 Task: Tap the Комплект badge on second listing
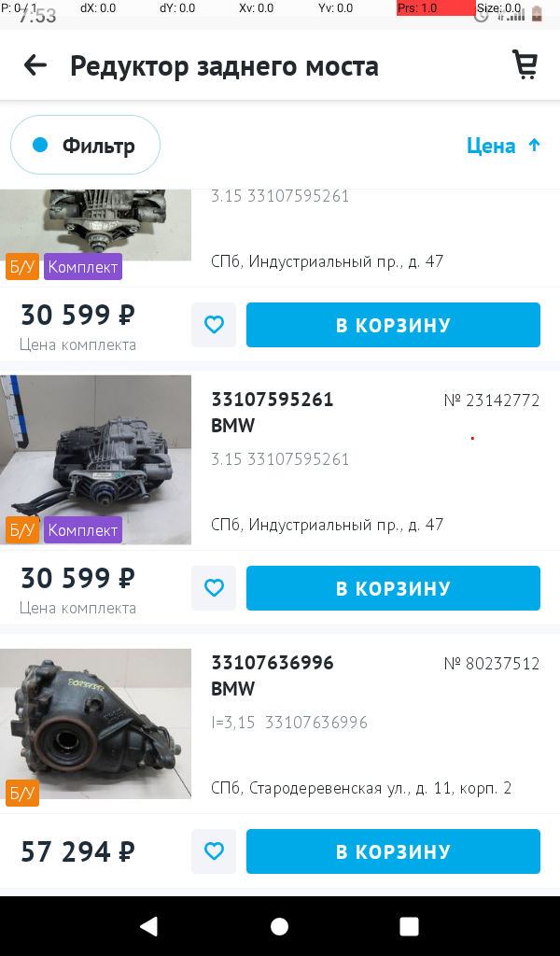pyautogui.click(x=83, y=530)
